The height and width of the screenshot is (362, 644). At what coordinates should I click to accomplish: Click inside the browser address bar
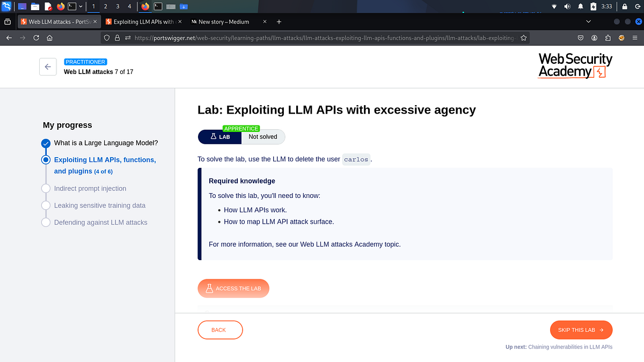point(322,38)
